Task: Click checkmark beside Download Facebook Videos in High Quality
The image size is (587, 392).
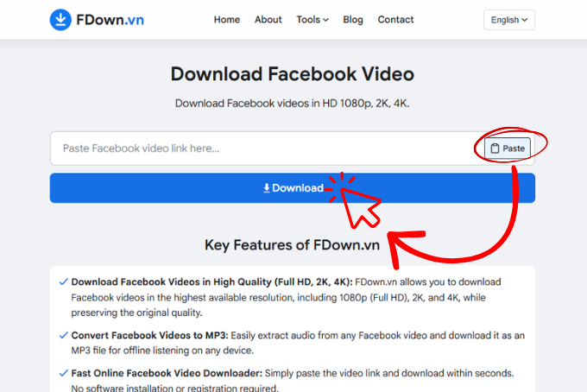Action: [x=63, y=281]
